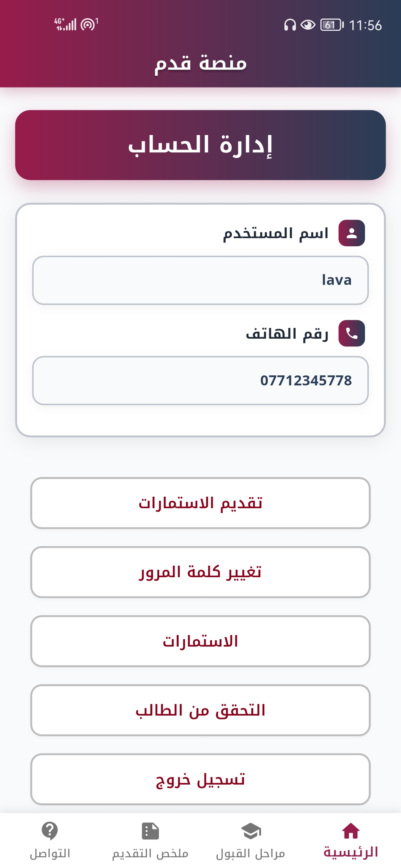Tap the headphones icon in status bar
Screen dimensions: 401x868
click(290, 25)
